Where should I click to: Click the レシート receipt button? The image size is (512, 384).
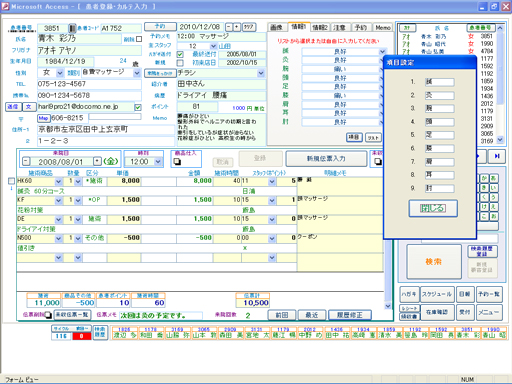(x=410, y=308)
